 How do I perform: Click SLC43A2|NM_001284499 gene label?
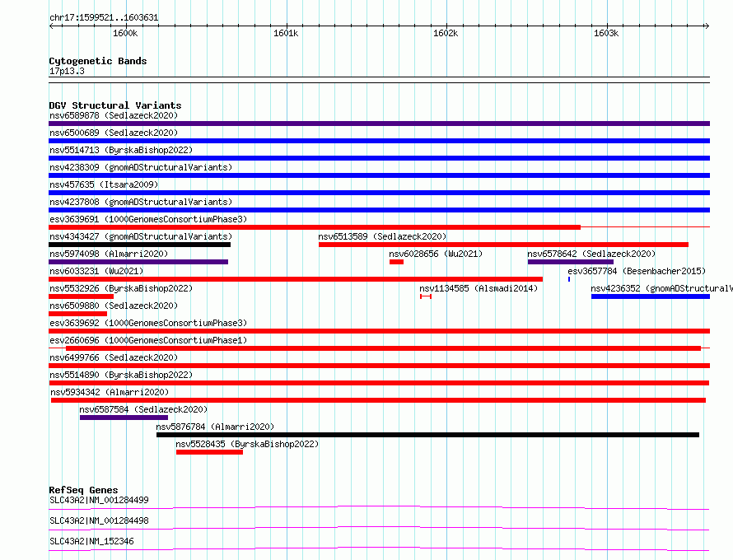pyautogui.click(x=99, y=500)
